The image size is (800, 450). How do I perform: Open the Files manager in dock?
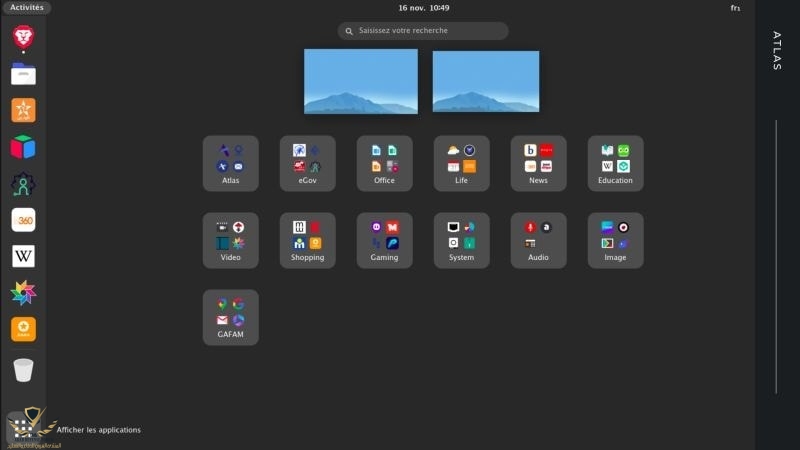click(23, 74)
